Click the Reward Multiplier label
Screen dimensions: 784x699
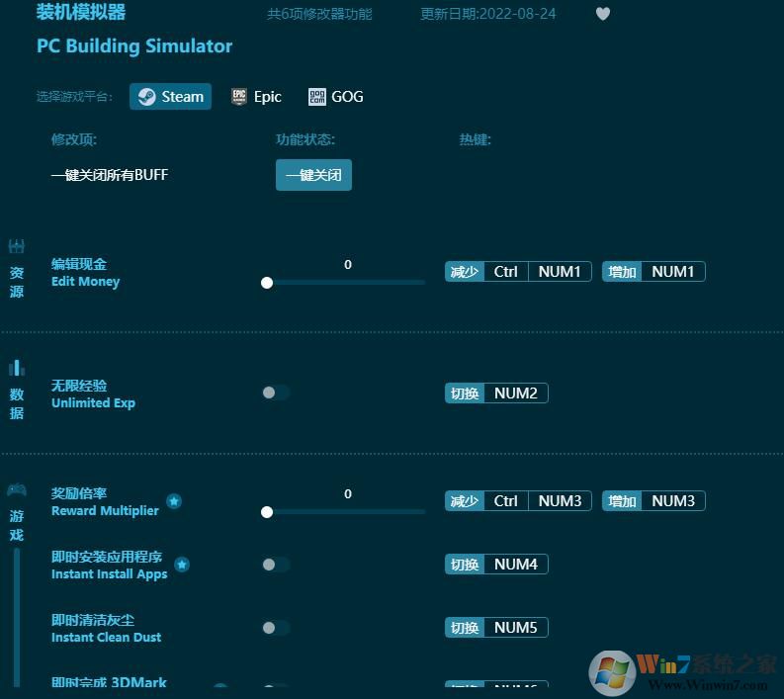[105, 511]
